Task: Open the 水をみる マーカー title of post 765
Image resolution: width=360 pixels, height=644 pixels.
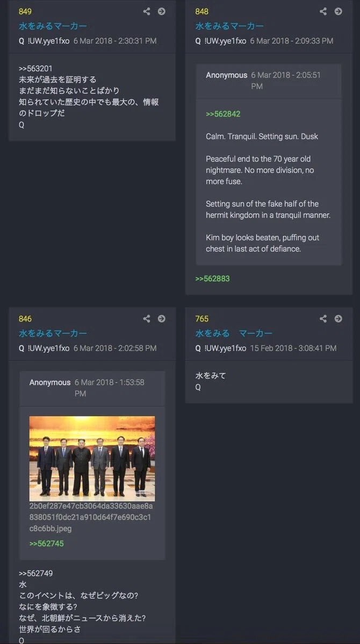Action: 234,333
